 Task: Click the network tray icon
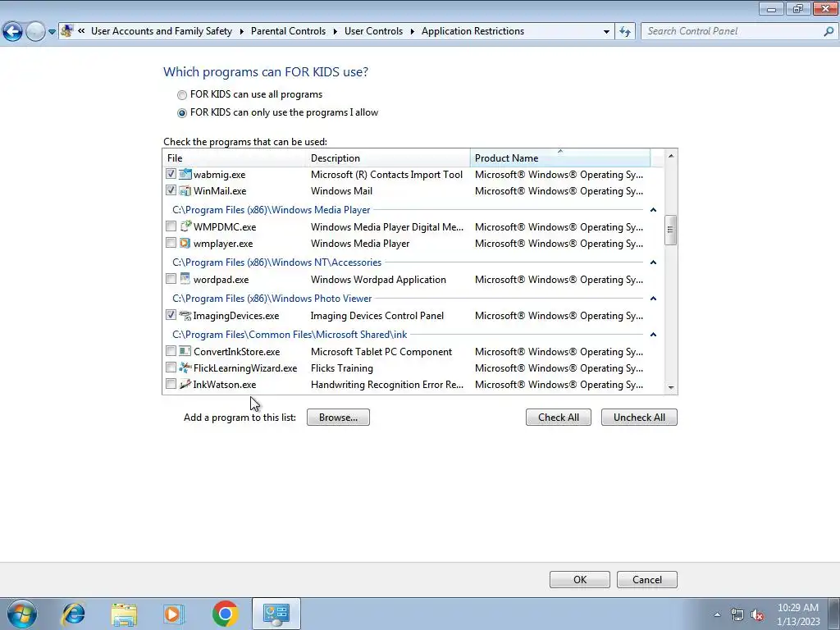pos(737,615)
